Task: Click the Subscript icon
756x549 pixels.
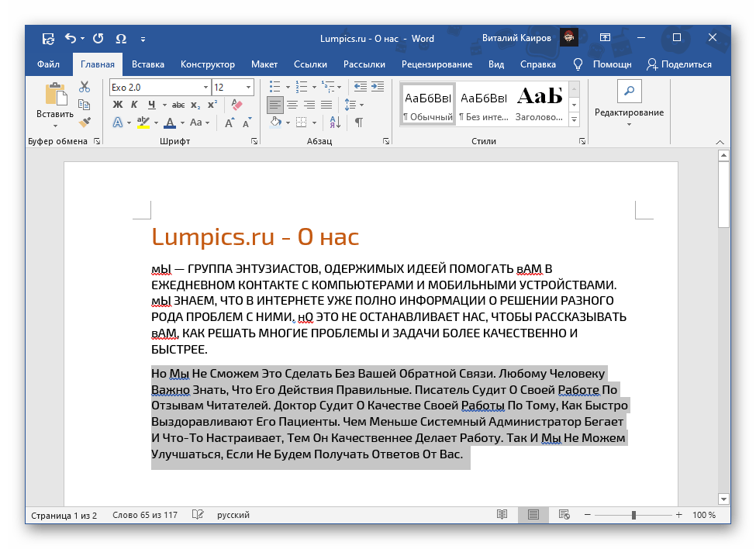Action: (x=195, y=104)
